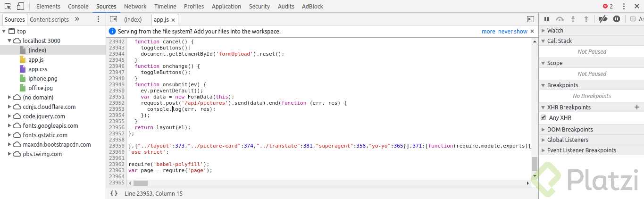Open the Network panel
644x199 pixels.
(x=135, y=6)
